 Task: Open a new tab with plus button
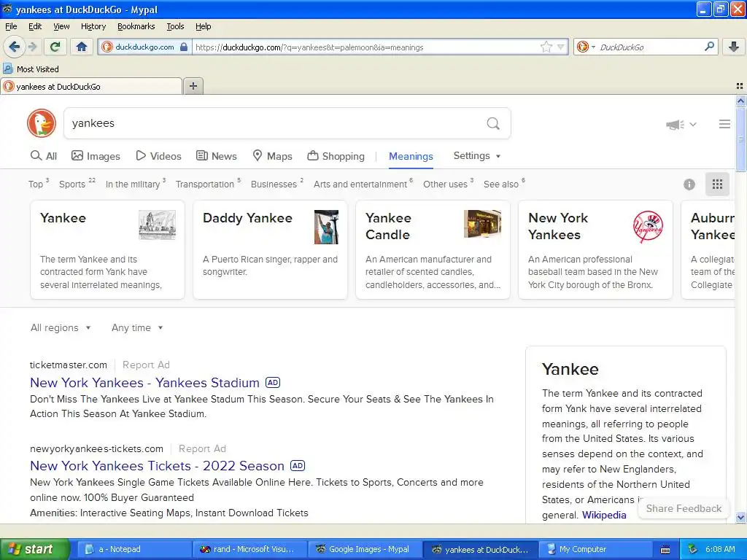(x=193, y=86)
